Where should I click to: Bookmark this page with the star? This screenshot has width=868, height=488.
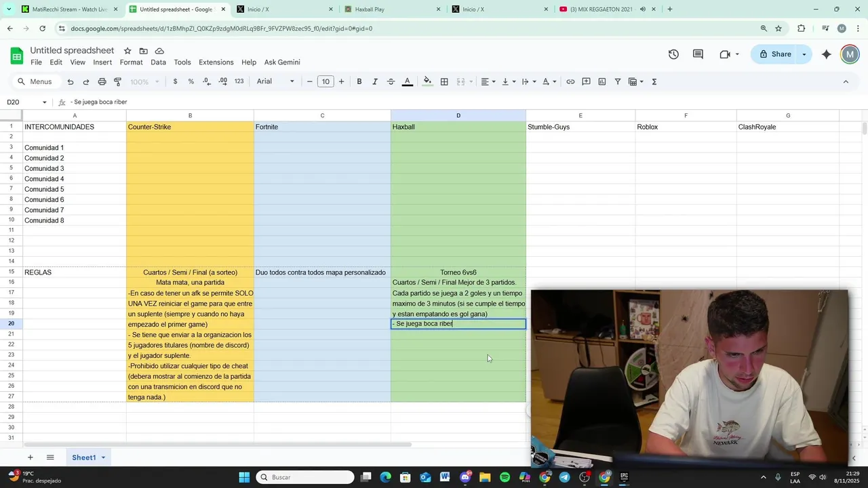pyautogui.click(x=778, y=28)
